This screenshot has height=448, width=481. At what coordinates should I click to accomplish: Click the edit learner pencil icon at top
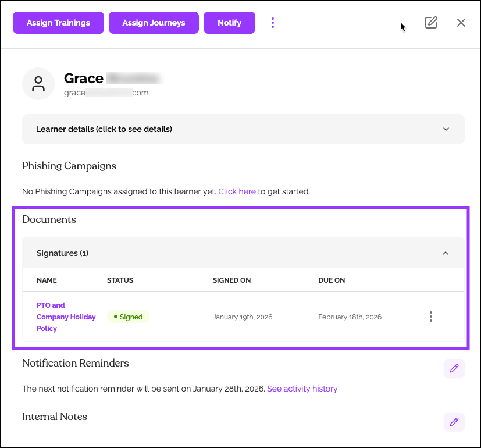point(431,23)
